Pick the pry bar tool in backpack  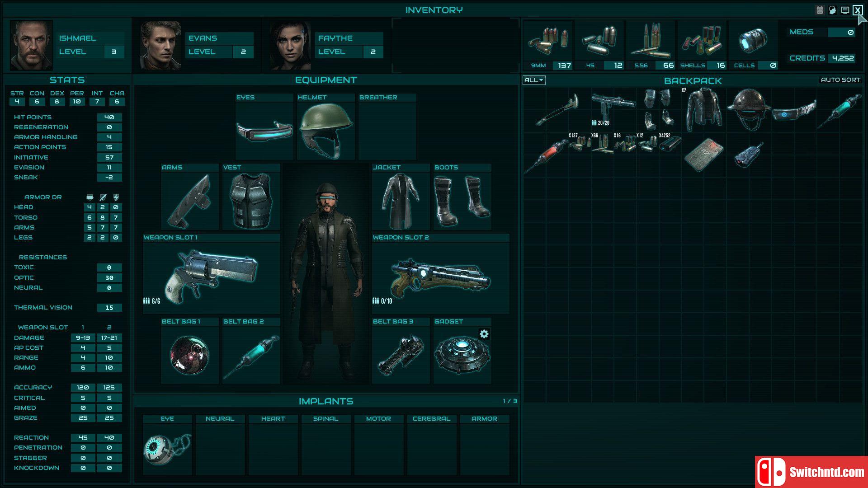pos(557,110)
